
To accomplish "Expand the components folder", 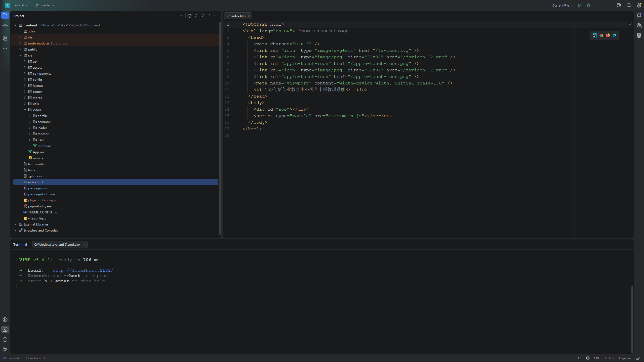I will pyautogui.click(x=25, y=73).
